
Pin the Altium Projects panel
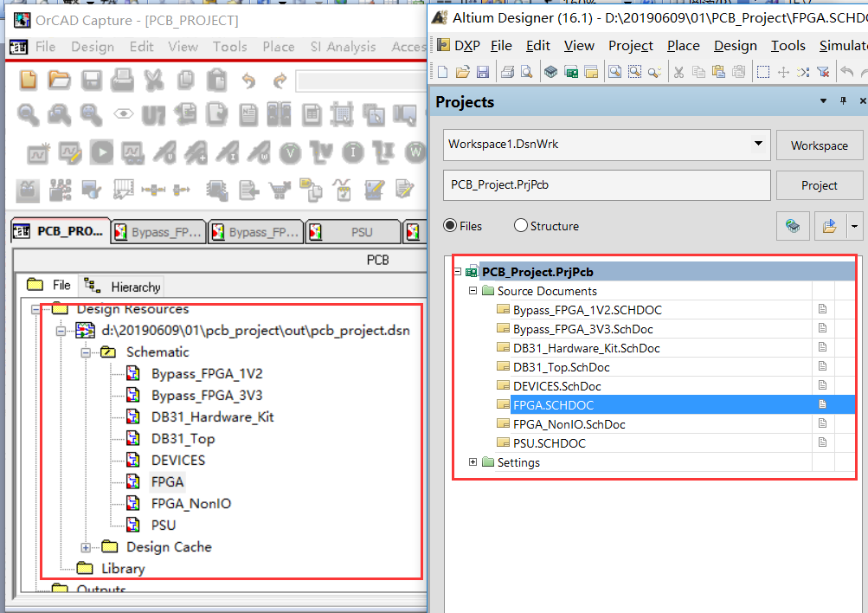click(x=843, y=100)
